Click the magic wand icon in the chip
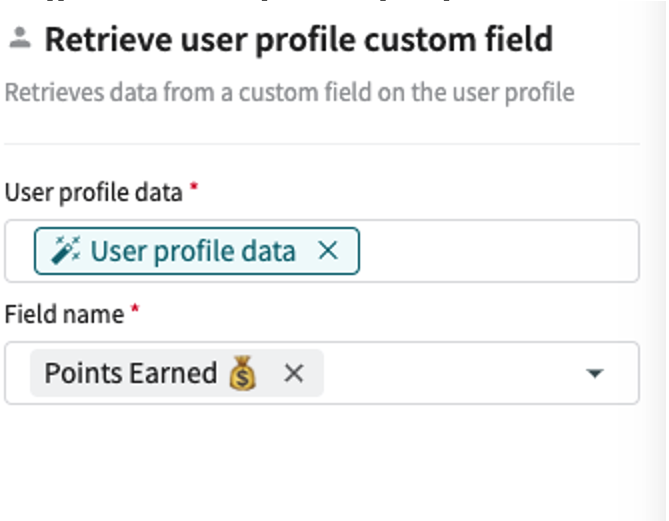669x521 pixels. click(67, 251)
